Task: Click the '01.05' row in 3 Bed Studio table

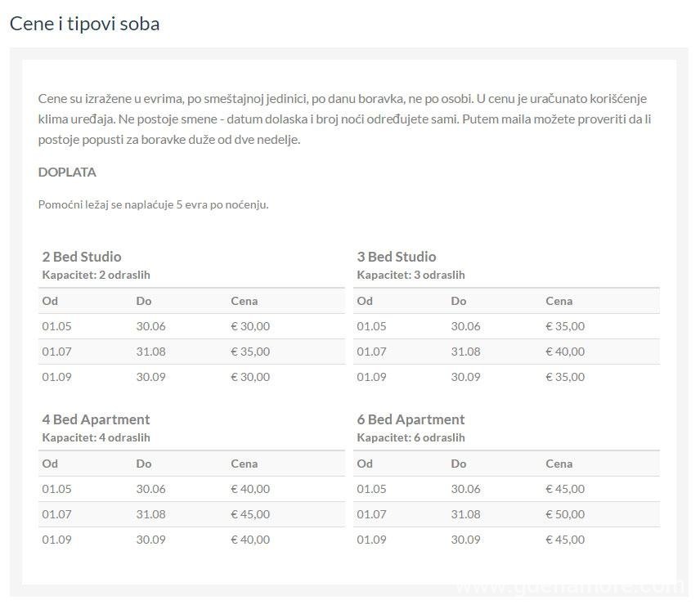Action: click(x=506, y=326)
